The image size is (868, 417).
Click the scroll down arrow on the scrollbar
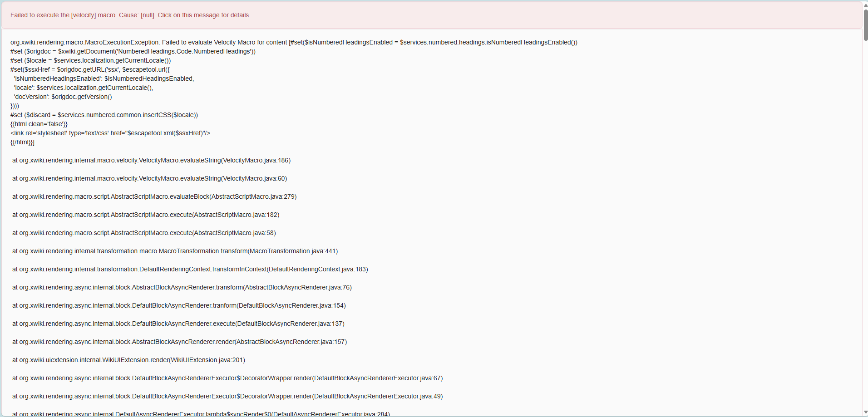(x=865, y=412)
